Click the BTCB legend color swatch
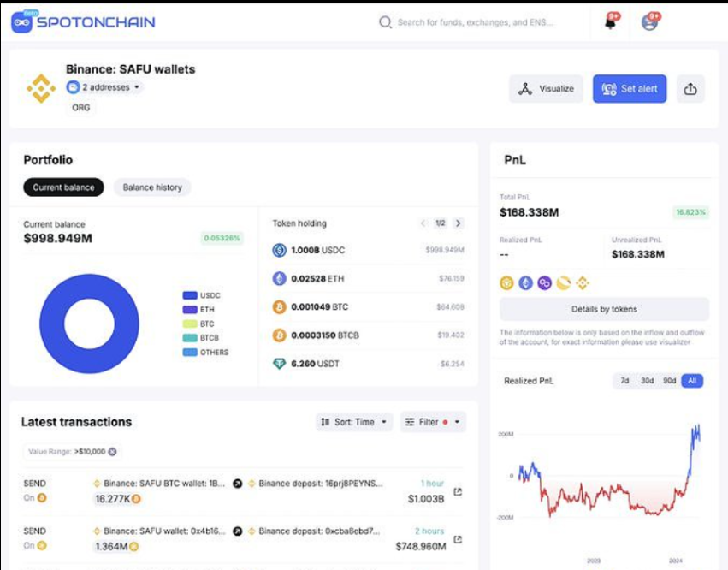Image resolution: width=728 pixels, height=570 pixels. pyautogui.click(x=190, y=338)
